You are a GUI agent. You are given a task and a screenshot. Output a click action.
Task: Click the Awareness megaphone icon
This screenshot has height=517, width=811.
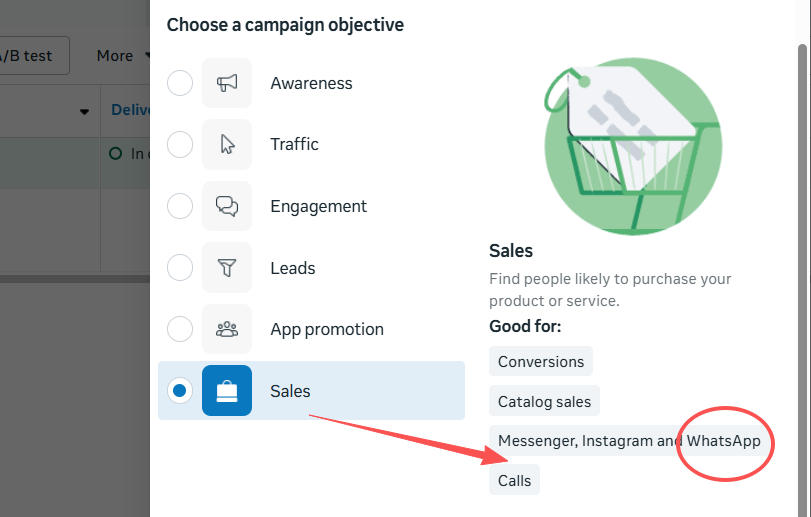(227, 83)
